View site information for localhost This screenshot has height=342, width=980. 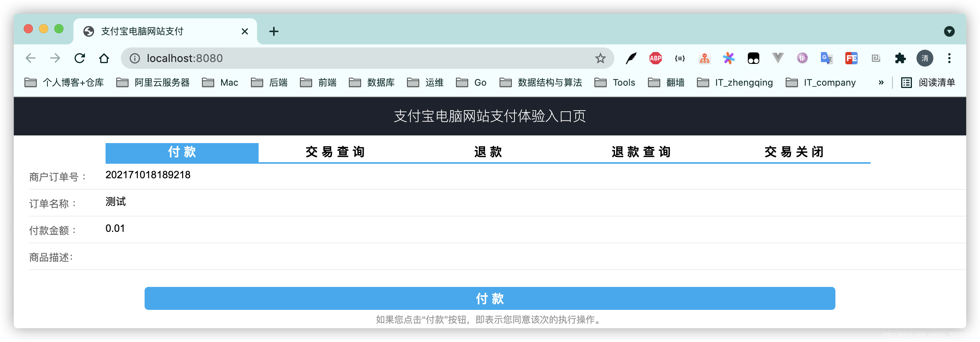[x=135, y=58]
